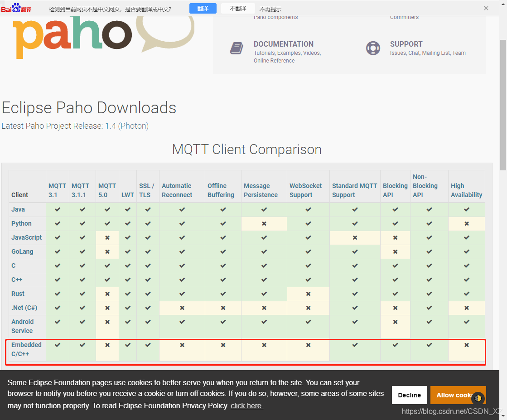The width and height of the screenshot is (507, 420).
Task: Click the .Net Automatic Reconnect cross mark
Action: 182,308
